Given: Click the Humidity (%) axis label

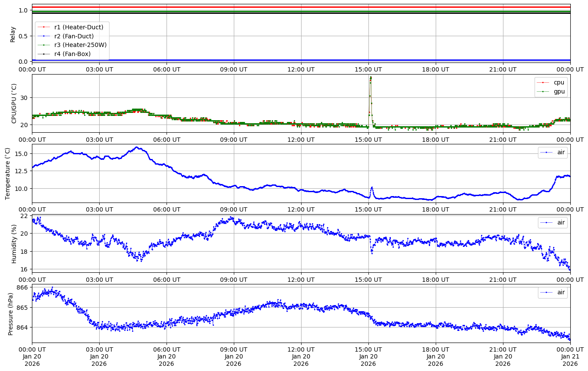Looking at the screenshot, I should point(14,243).
